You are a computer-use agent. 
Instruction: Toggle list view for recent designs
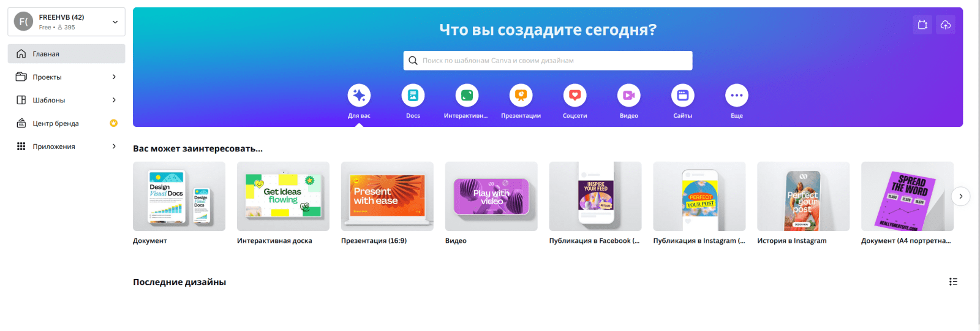point(953,282)
